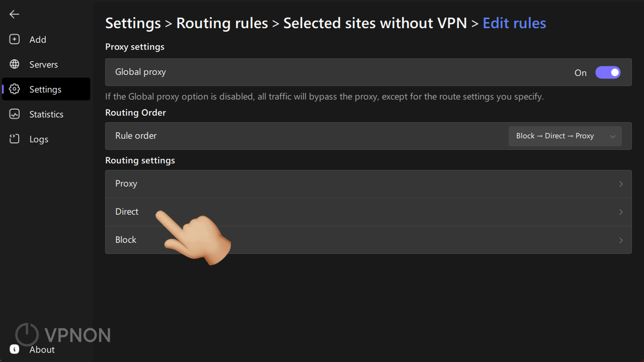Click the Settings gear icon
This screenshot has height=362, width=644.
[x=15, y=89]
